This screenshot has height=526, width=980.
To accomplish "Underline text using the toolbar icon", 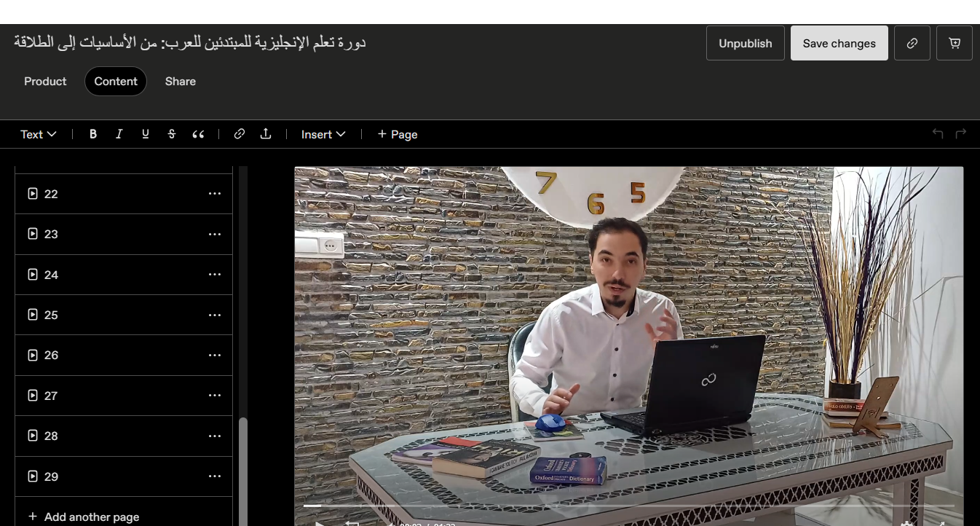I will 146,134.
